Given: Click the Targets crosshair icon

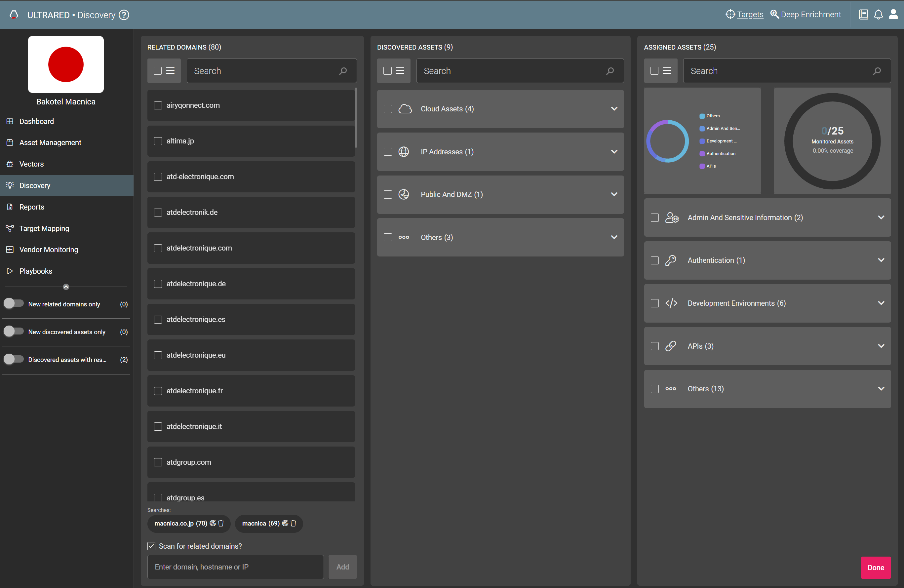Looking at the screenshot, I should click(x=730, y=15).
